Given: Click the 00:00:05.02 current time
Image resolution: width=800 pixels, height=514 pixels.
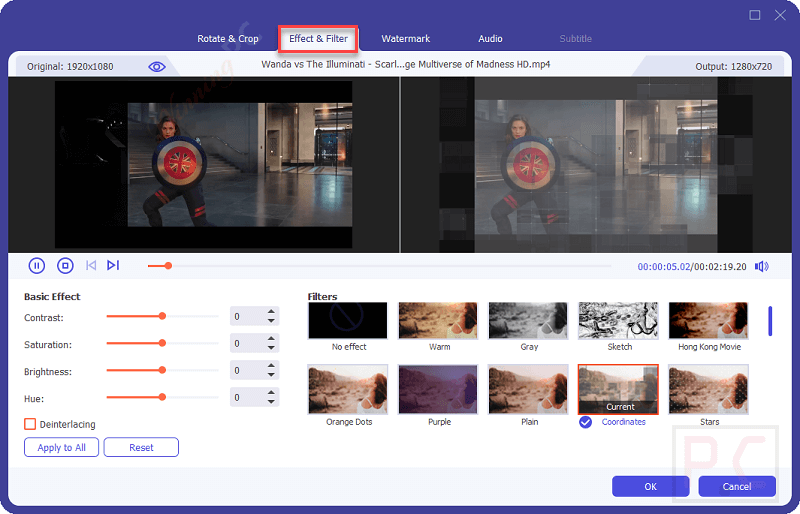Looking at the screenshot, I should click(663, 267).
